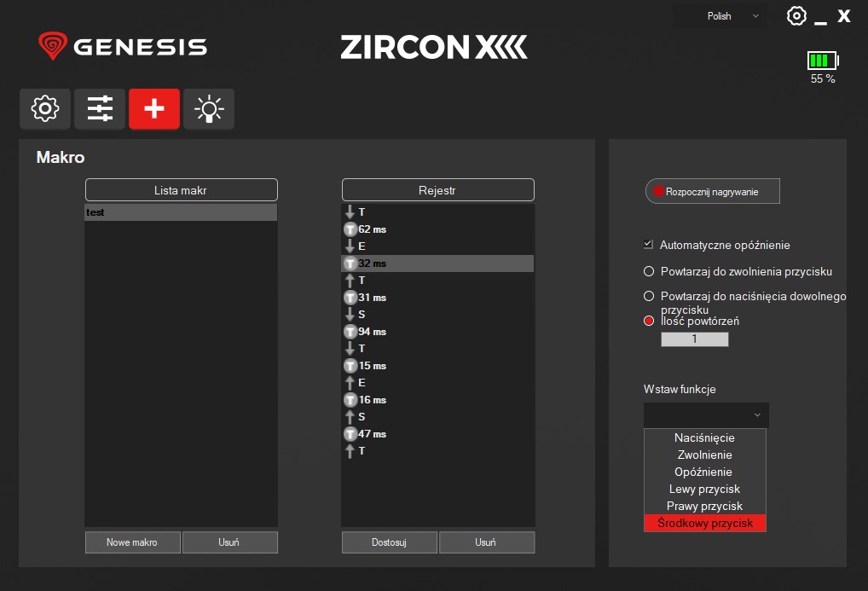Click the Nowe makro button
Viewport: 868px width, 591px height.
point(132,542)
